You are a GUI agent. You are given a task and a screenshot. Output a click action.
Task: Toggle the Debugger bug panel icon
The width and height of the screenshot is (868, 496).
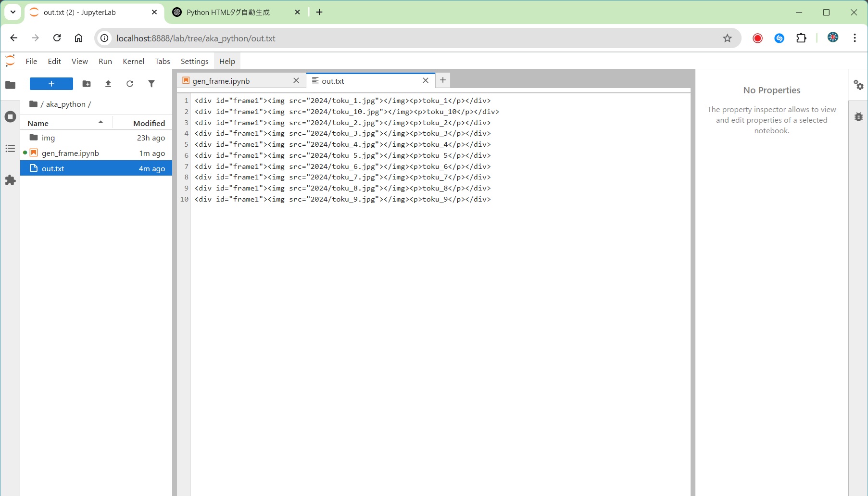point(858,117)
